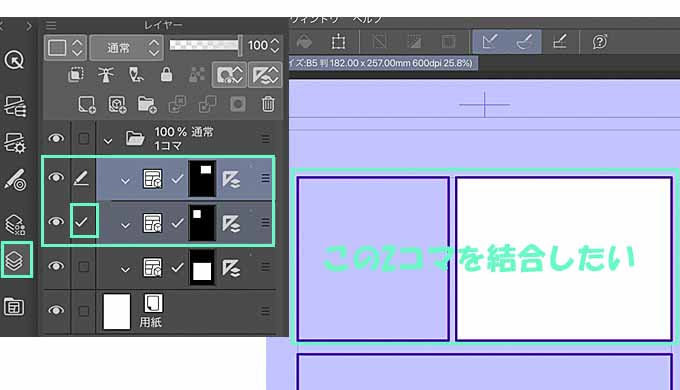Image resolution: width=680 pixels, height=390 pixels.
Task: Click the second frame layer's folder icon
Action: tap(153, 223)
